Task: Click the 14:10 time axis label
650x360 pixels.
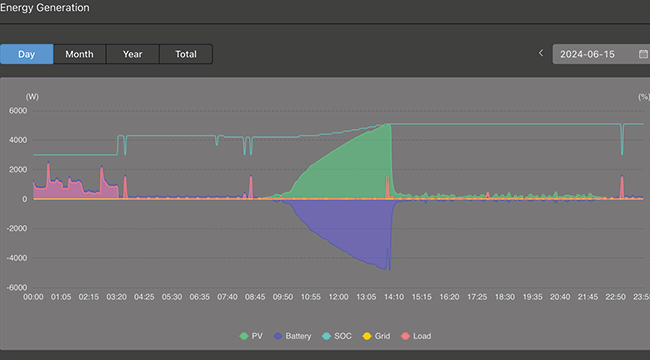Action: pos(394,297)
